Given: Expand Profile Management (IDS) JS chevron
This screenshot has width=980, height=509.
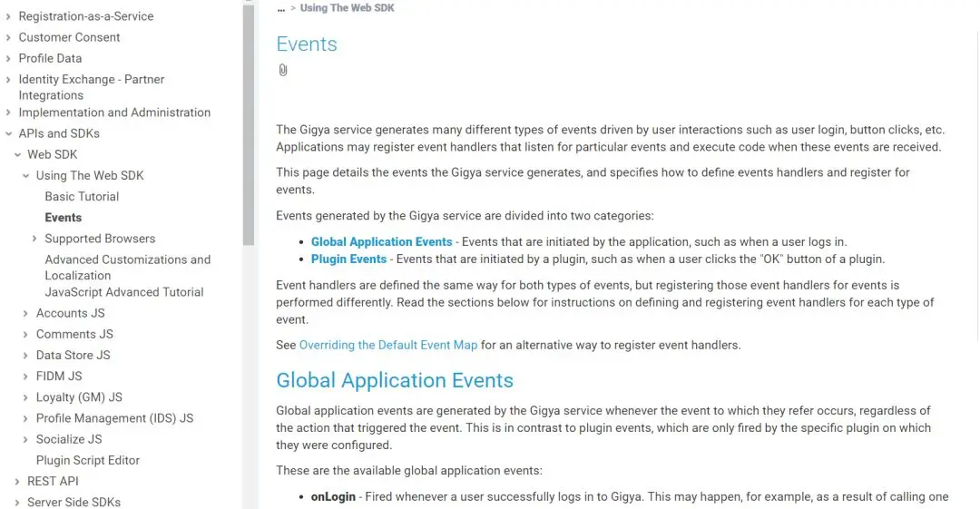Looking at the screenshot, I should point(25,418).
